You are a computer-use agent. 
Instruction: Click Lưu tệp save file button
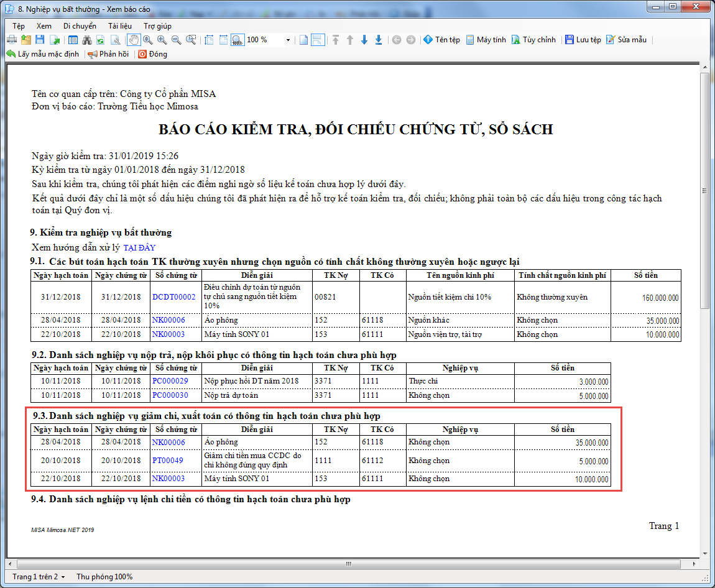point(583,40)
